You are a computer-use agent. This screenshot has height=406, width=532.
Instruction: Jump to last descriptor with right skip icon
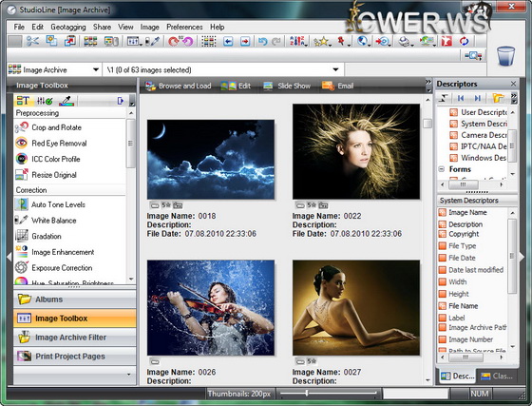[478, 99]
